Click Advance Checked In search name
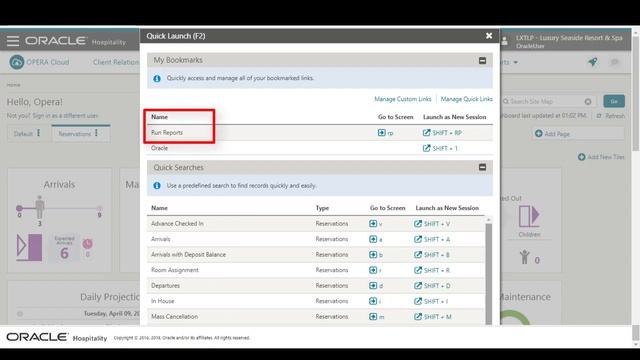This screenshot has height=360, width=640. tap(177, 224)
